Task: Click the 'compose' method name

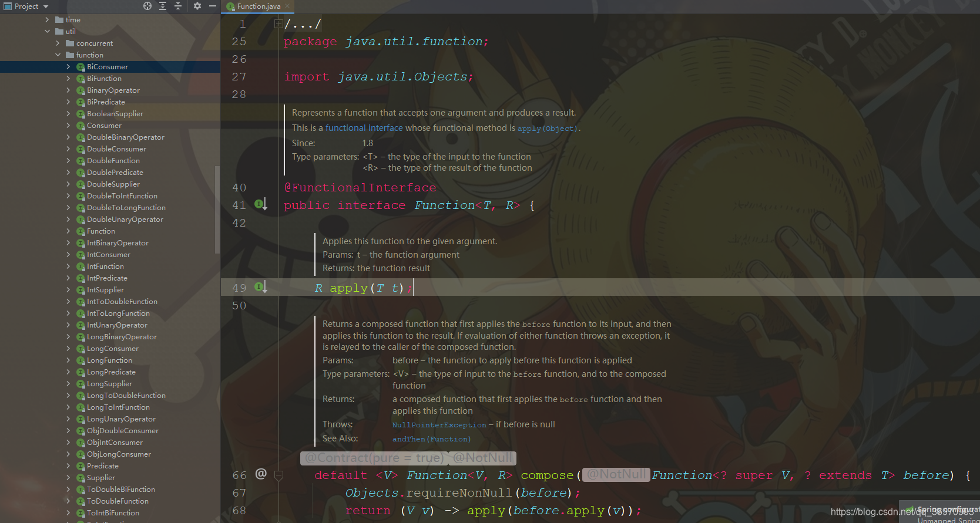Action: click(x=547, y=475)
